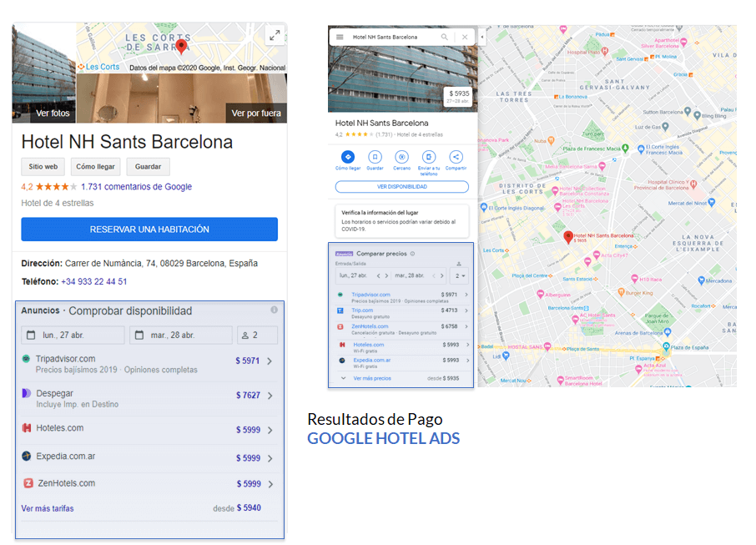Click 'RESERVAR UNA HABITACIÓN' button
Image resolution: width=756 pixels, height=545 pixels.
click(x=149, y=229)
